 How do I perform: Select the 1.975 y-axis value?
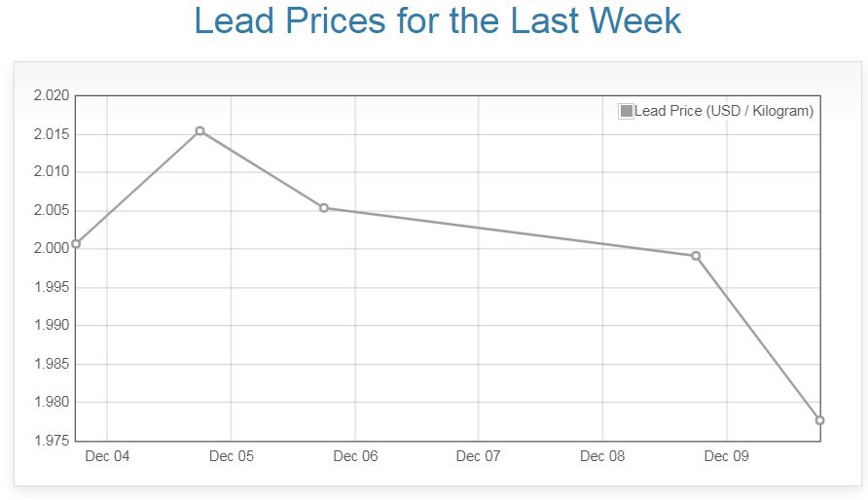pyautogui.click(x=52, y=441)
